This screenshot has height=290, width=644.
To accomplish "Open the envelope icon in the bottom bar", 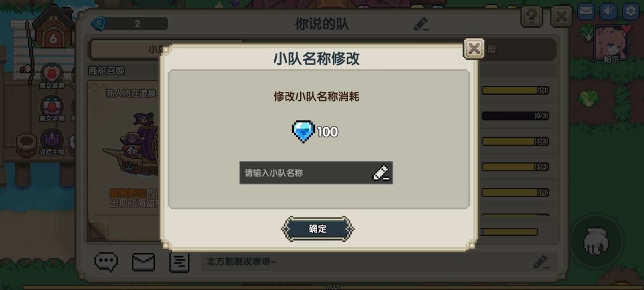I will 143,262.
